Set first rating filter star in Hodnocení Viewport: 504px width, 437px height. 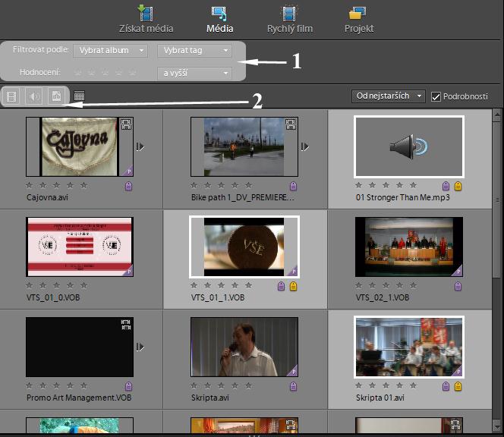(x=77, y=73)
